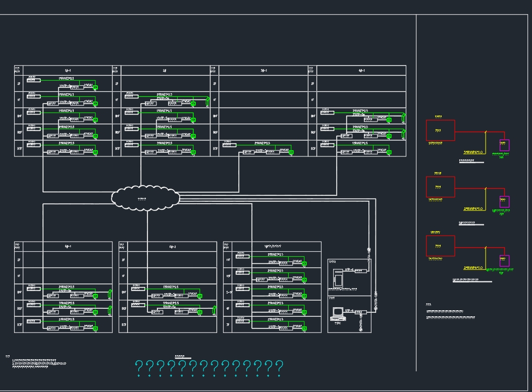532x392 pixels.
Task: Select the uppermost red rectangle in right panel
Action: (441, 130)
